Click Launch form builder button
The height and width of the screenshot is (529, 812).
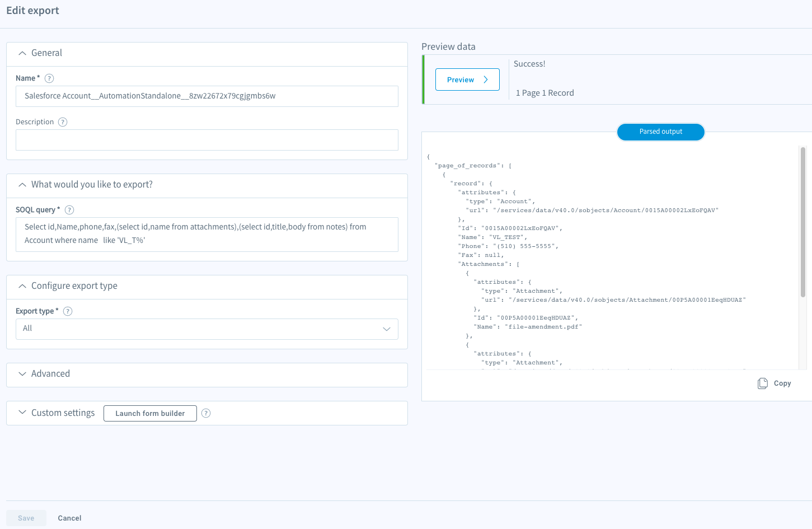tap(150, 413)
